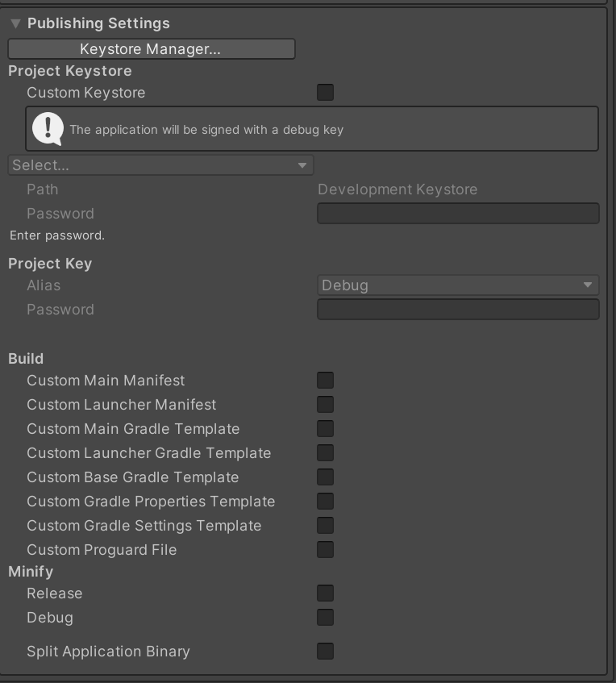
Task: Enable Custom Gradle Settings Template
Action: tap(325, 525)
